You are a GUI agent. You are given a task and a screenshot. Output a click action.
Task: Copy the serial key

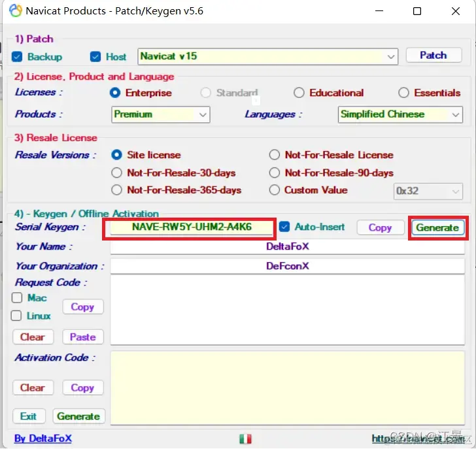[381, 227]
